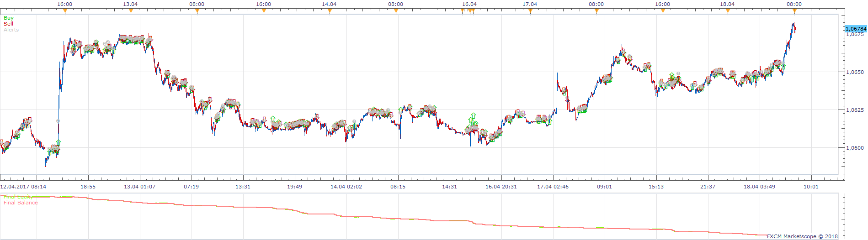The height and width of the screenshot is (240, 868).
Task: Click the Buy legend label
Action: click(9, 18)
